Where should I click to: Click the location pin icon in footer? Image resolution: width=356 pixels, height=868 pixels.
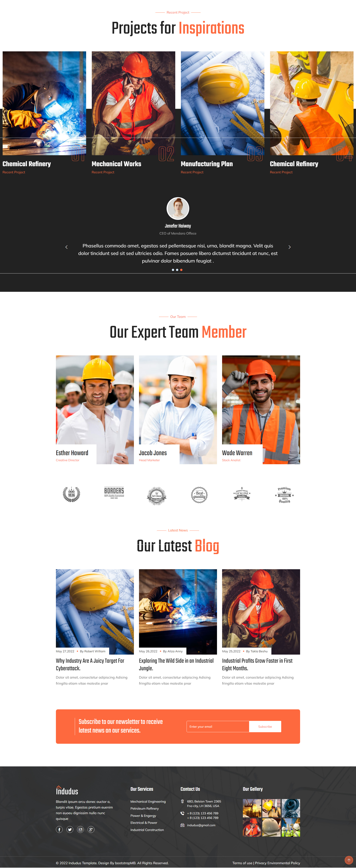coord(183,801)
